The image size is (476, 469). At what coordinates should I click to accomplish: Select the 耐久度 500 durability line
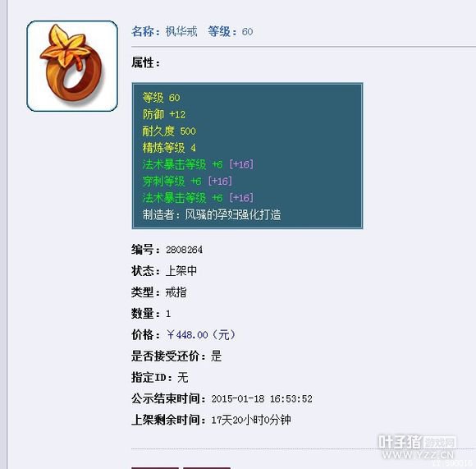(169, 131)
